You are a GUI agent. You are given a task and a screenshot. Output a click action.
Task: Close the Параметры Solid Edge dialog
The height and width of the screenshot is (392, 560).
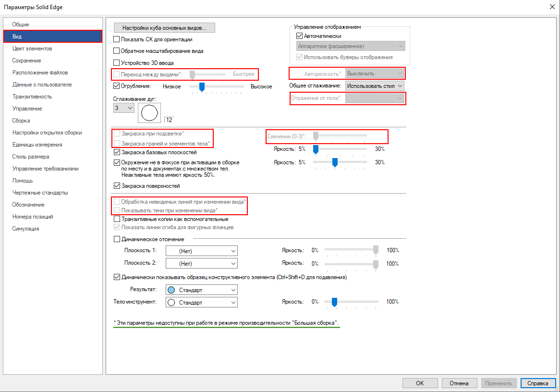pos(552,7)
